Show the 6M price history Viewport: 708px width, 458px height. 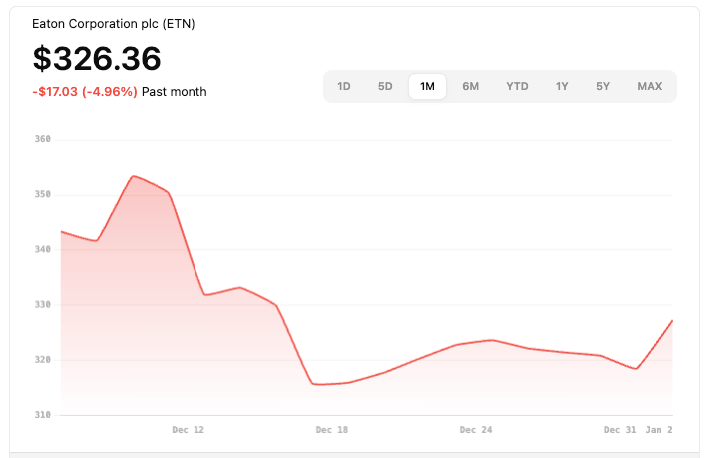470,86
